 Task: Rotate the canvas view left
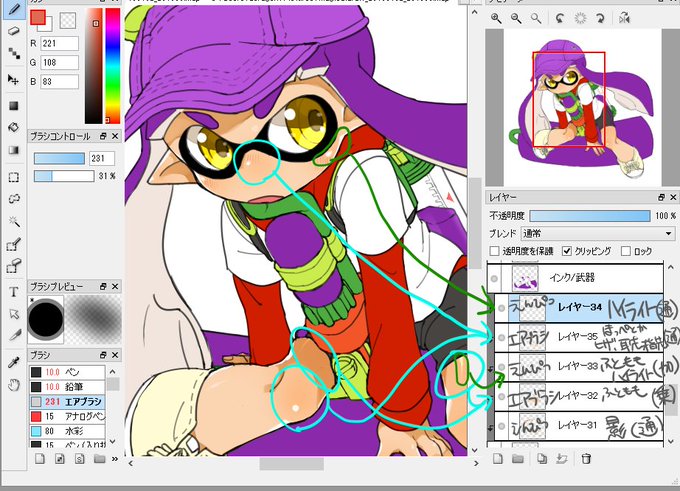tap(560, 18)
